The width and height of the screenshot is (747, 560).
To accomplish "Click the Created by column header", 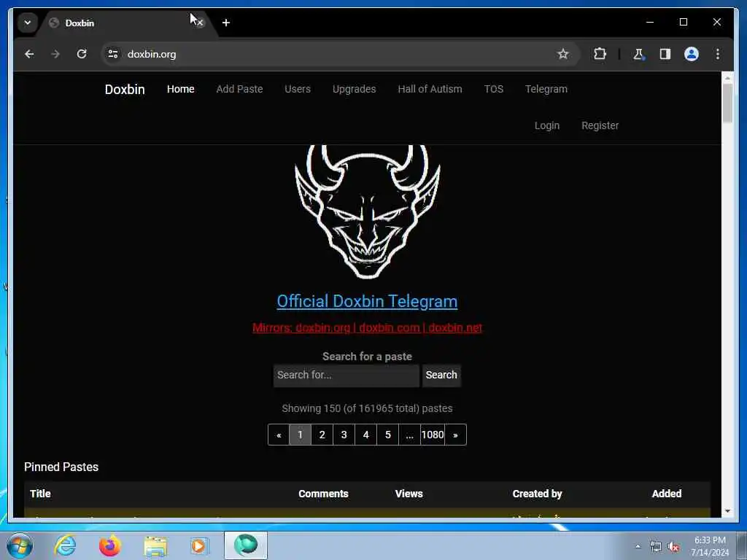I will click(538, 494).
